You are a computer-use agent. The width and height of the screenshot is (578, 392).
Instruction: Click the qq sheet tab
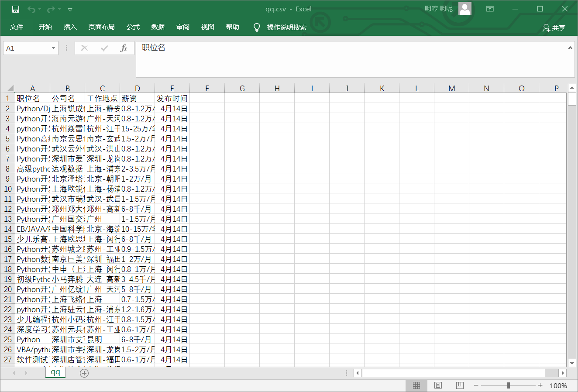point(55,372)
